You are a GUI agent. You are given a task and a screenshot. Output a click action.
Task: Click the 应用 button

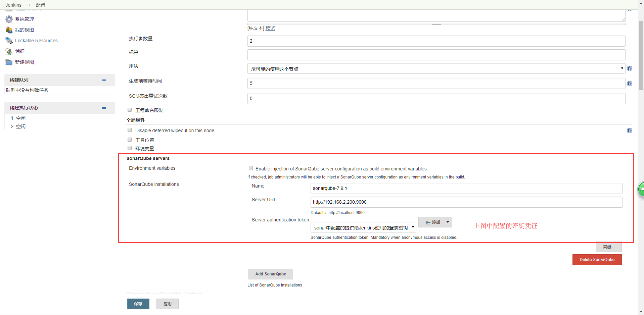(168, 304)
